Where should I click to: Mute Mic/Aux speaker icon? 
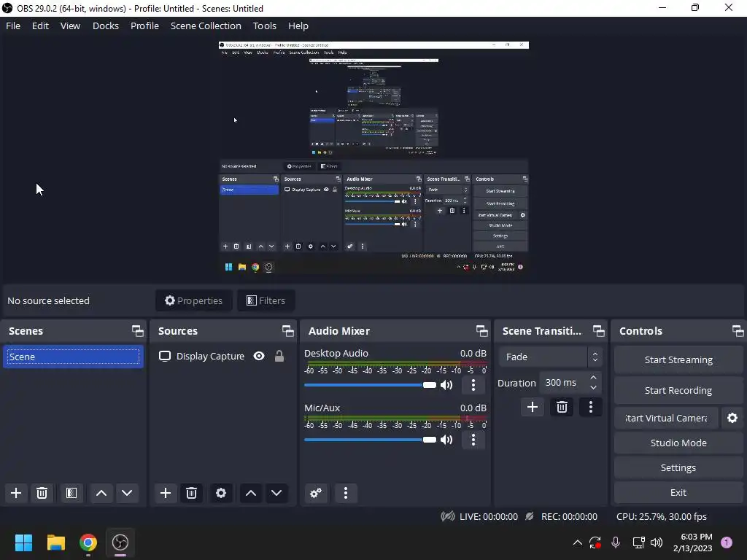446,440
